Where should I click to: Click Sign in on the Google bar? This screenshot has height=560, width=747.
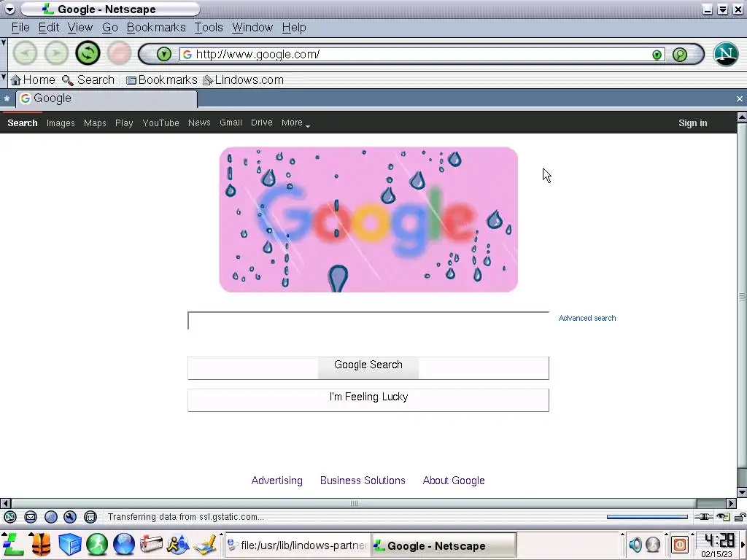pos(693,122)
